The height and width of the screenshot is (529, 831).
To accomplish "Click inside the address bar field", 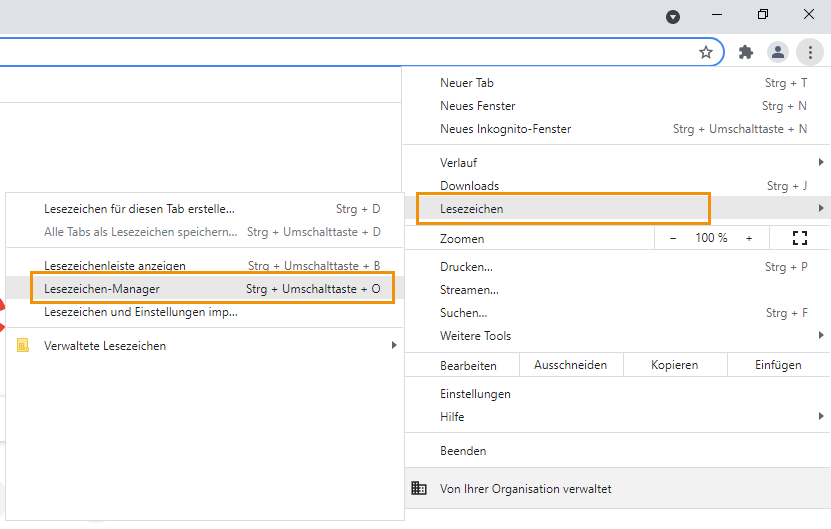I will [344, 52].
